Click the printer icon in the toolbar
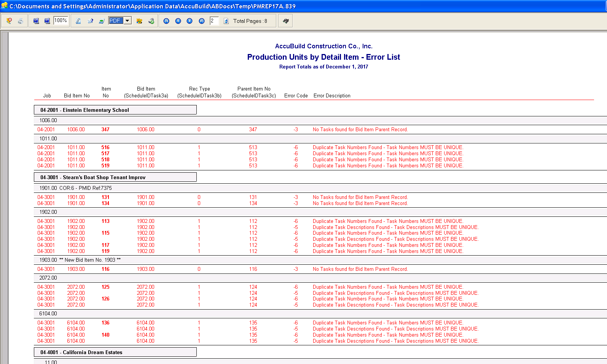 coord(21,21)
